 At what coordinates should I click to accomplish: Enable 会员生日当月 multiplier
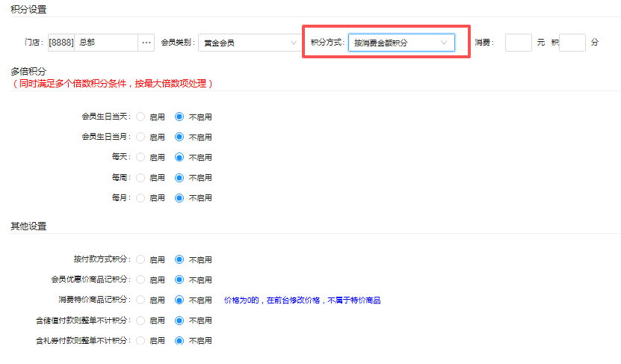140,137
